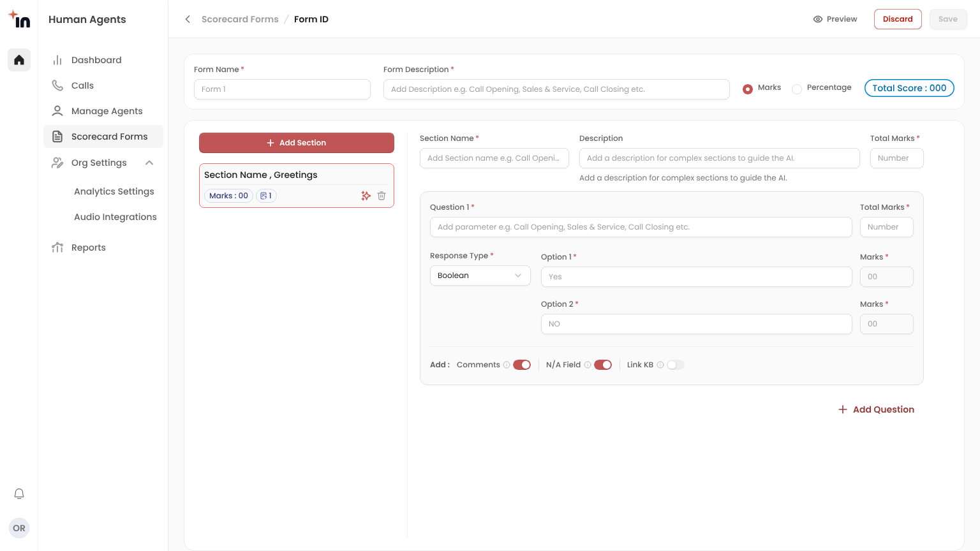Click the Save button
This screenshot has width=980, height=551.
[948, 19]
